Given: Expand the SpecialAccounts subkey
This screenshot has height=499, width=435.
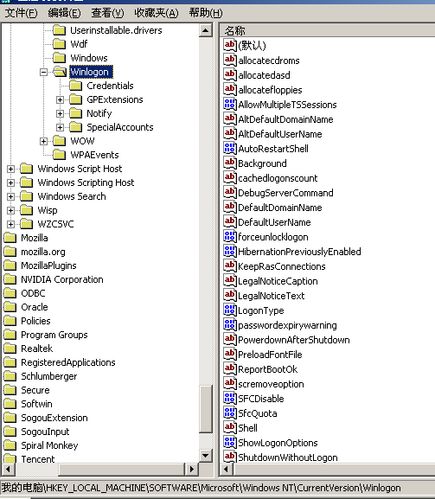Looking at the screenshot, I should [60, 127].
